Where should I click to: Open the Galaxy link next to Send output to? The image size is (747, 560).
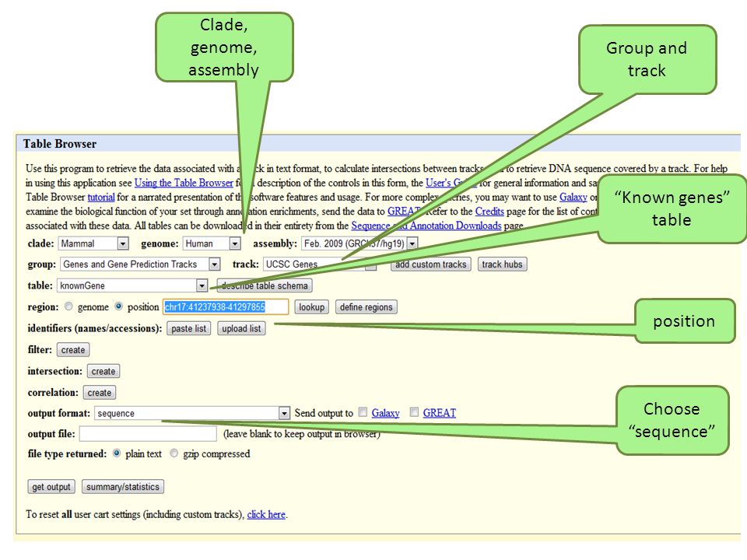(x=385, y=413)
